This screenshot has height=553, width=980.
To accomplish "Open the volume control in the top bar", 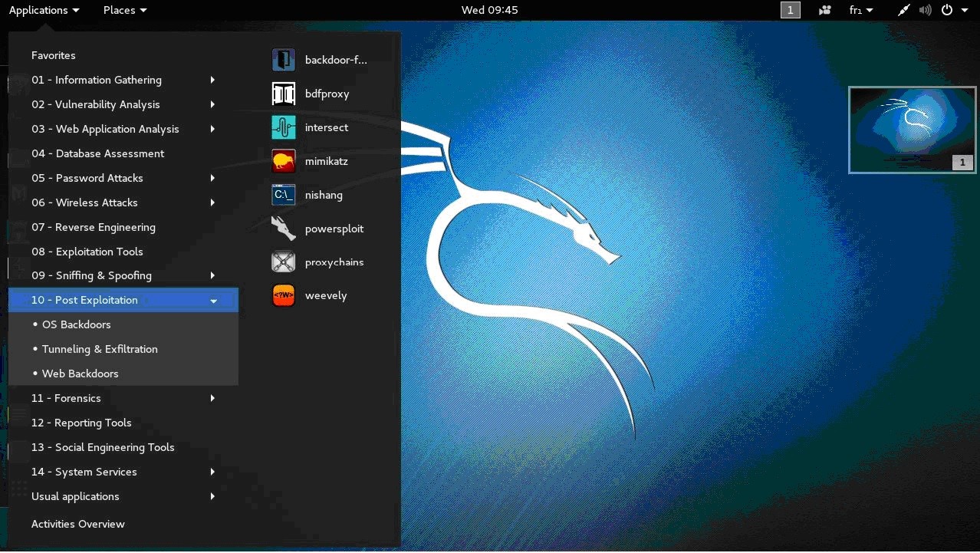I will pyautogui.click(x=925, y=10).
